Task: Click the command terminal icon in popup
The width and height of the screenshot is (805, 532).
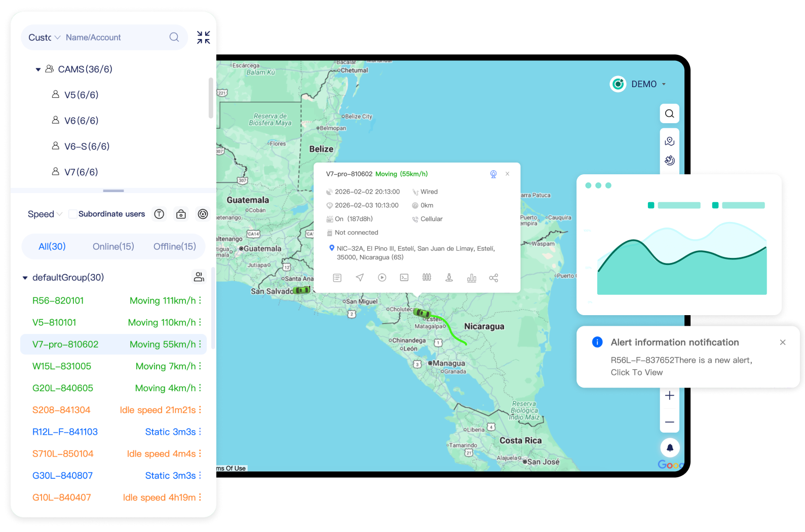Action: [x=404, y=278]
